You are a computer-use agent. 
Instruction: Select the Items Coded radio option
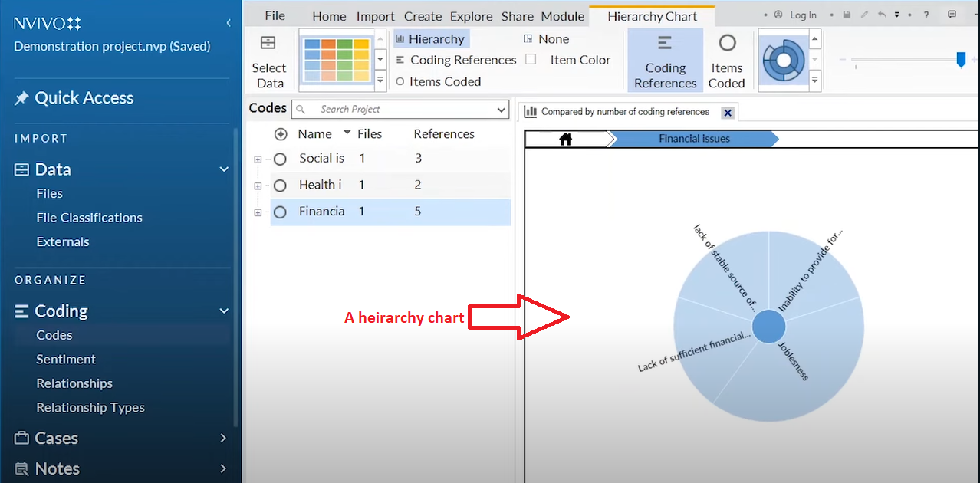[438, 81]
